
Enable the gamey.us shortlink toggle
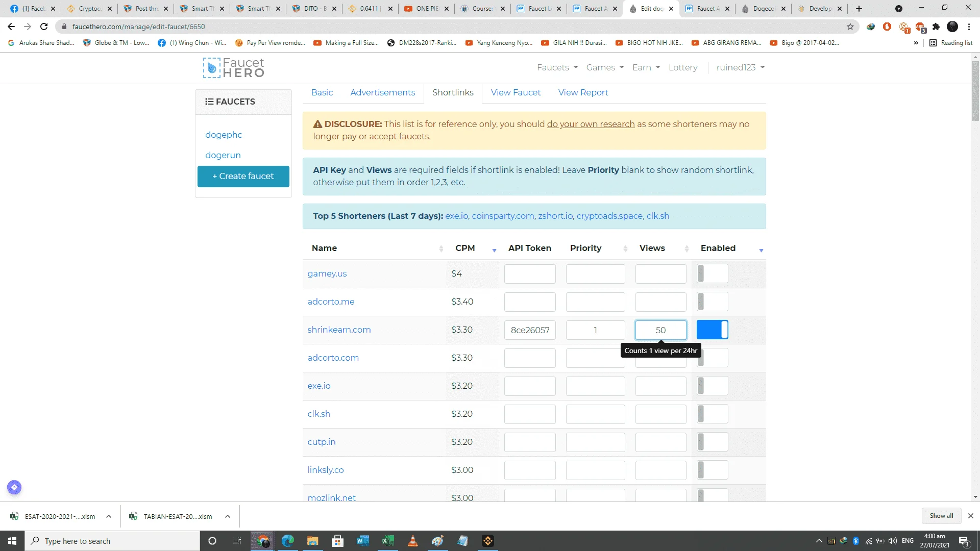tap(713, 274)
